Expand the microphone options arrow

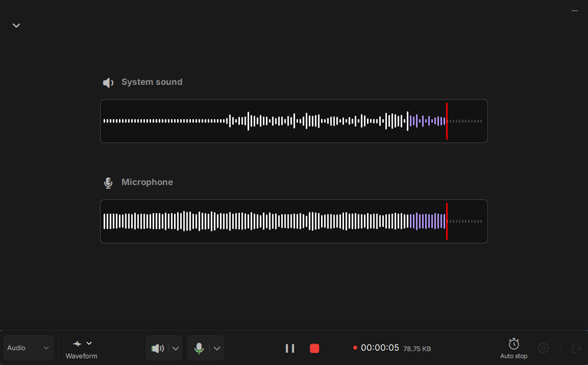(217, 349)
